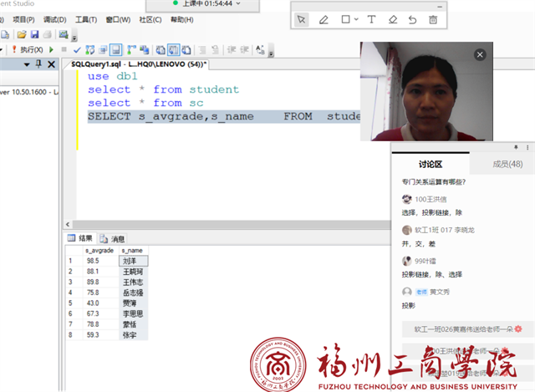Choose the pen drawing tool
The height and width of the screenshot is (392, 535).
324,19
